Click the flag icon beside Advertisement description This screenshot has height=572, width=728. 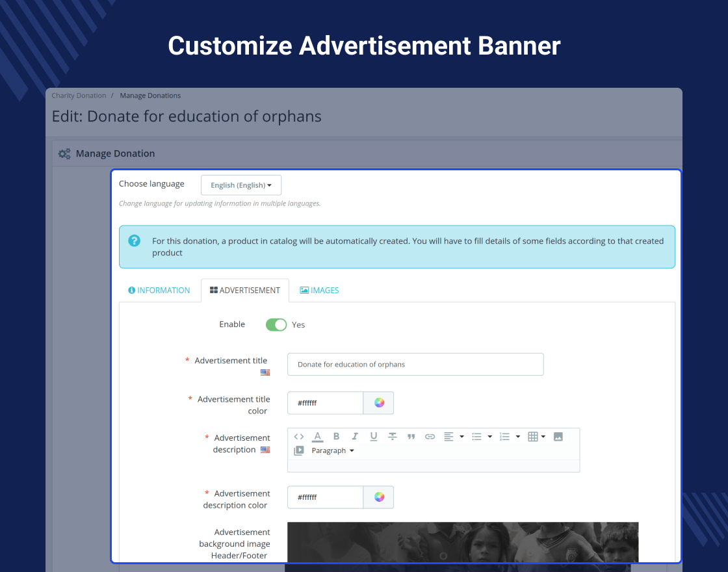[265, 449]
